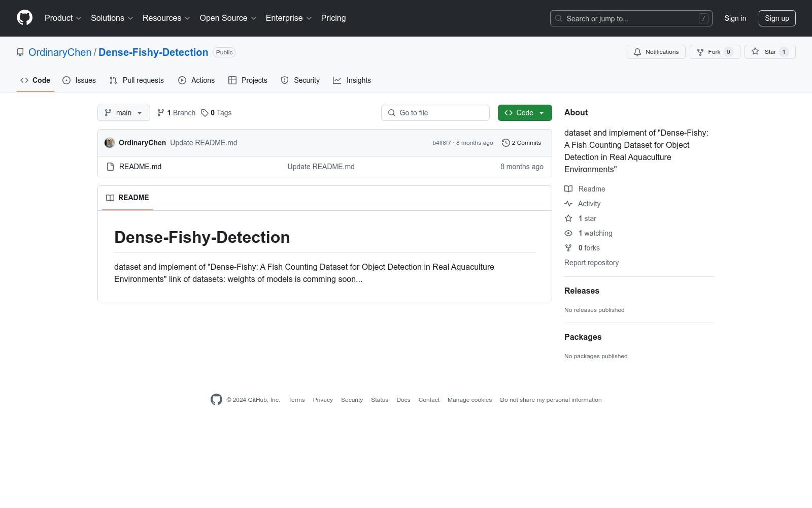
Task: Click the file icon beside README.md
Action: 110,167
